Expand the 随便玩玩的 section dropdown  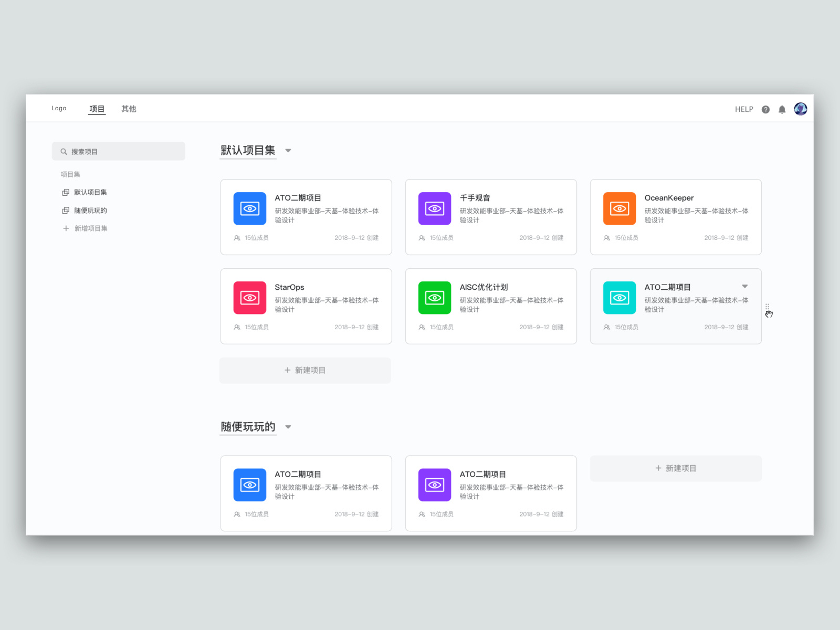click(x=288, y=427)
